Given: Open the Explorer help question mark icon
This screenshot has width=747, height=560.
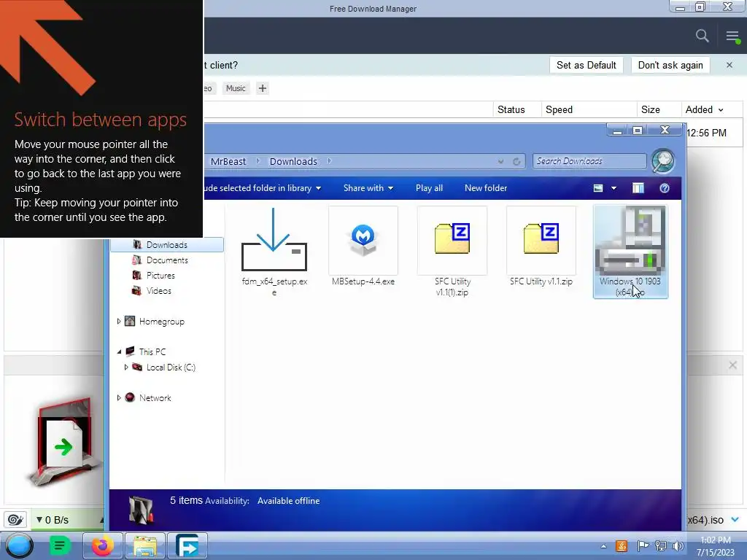Looking at the screenshot, I should (665, 188).
